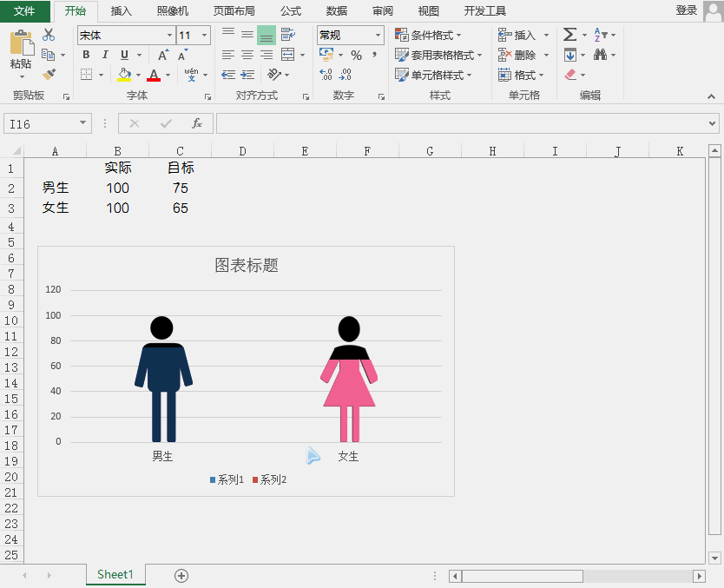Click vertical scrollbar down arrow

pyautogui.click(x=714, y=558)
